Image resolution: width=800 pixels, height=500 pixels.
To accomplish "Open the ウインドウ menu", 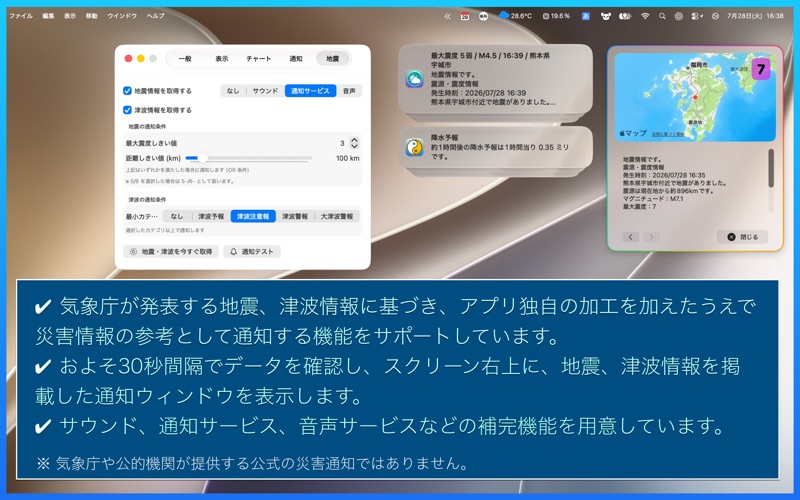I will click(122, 16).
